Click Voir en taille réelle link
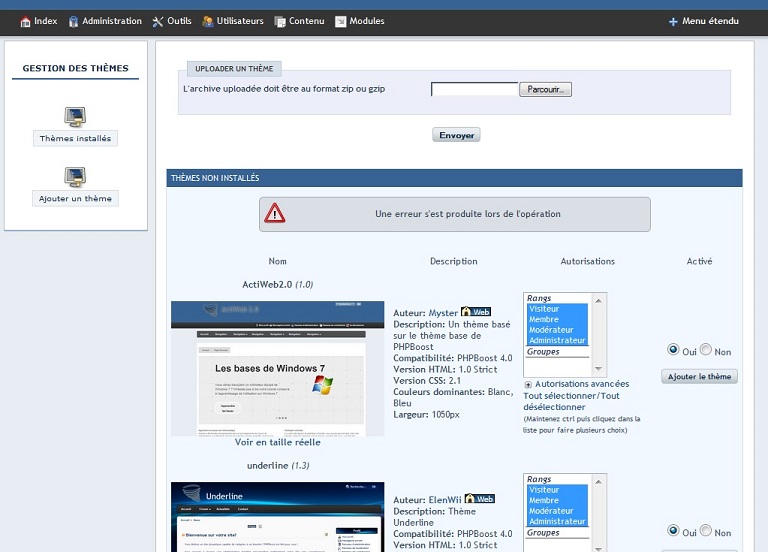768x552 pixels. [278, 442]
